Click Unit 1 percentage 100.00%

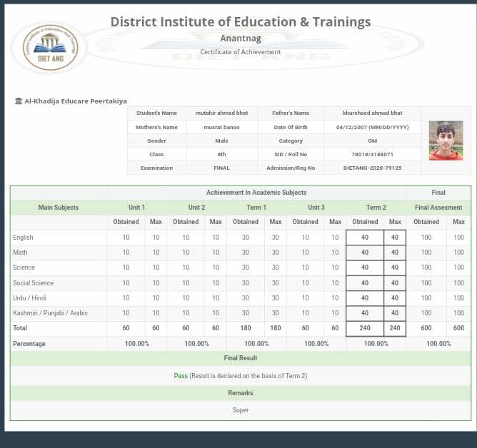coord(136,344)
